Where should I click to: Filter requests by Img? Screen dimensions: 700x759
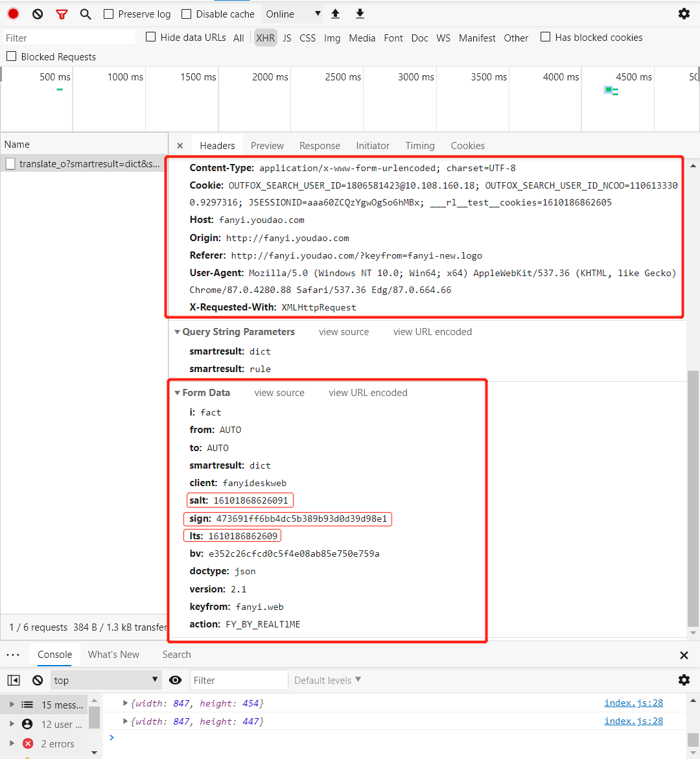(x=332, y=38)
